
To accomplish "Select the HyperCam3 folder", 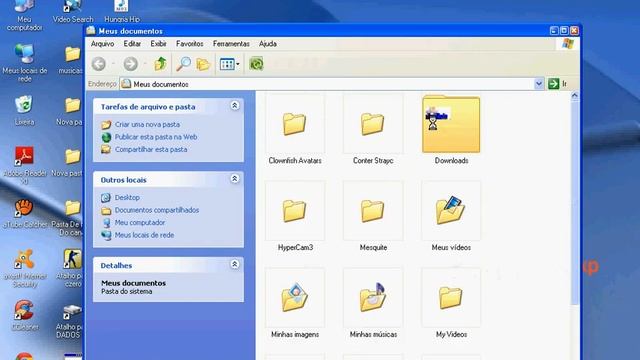I will (x=295, y=216).
